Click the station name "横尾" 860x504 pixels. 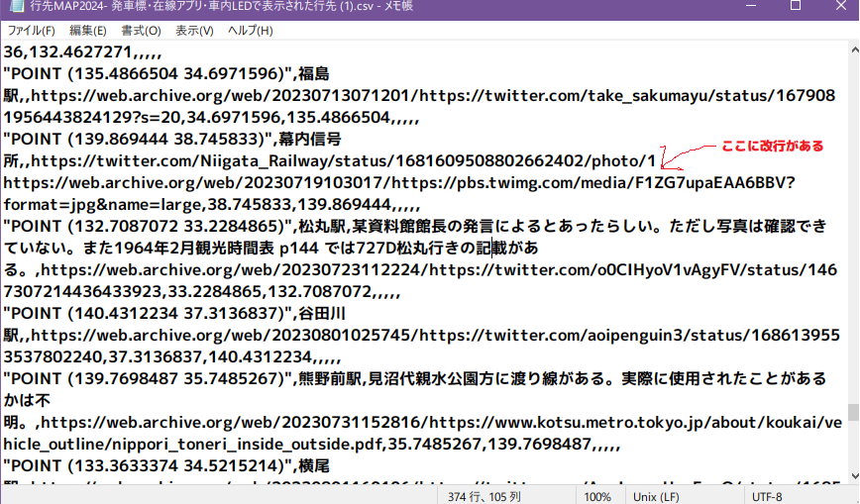(x=314, y=465)
